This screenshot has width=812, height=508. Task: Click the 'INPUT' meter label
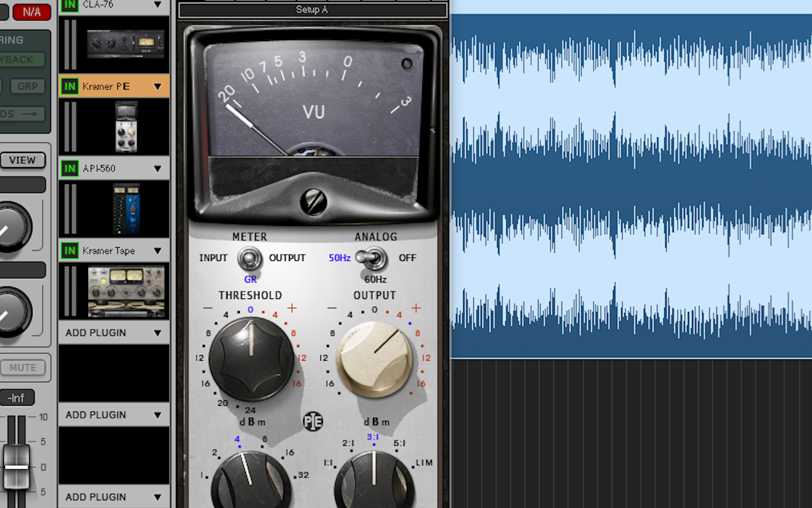[213, 258]
